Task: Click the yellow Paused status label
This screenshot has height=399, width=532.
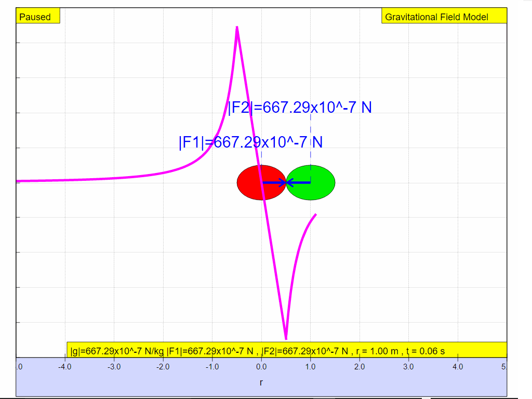Action: tap(38, 17)
